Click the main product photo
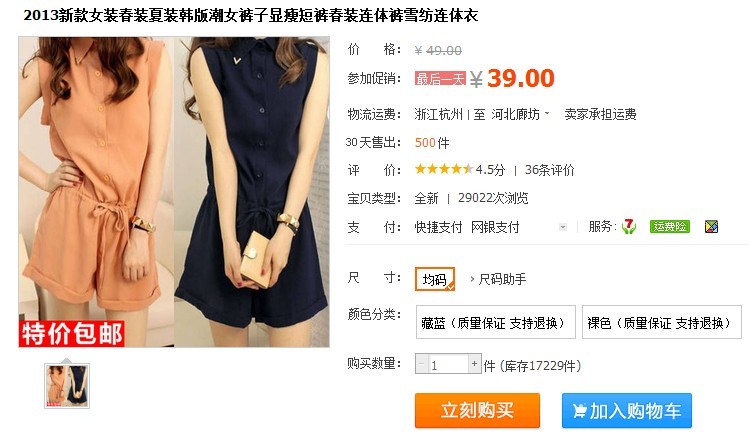 [x=174, y=192]
